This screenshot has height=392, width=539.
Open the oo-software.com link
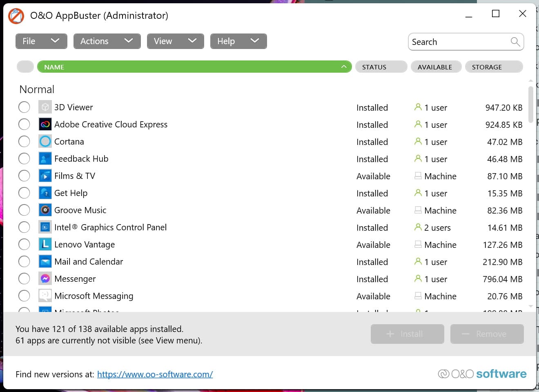pyautogui.click(x=155, y=374)
